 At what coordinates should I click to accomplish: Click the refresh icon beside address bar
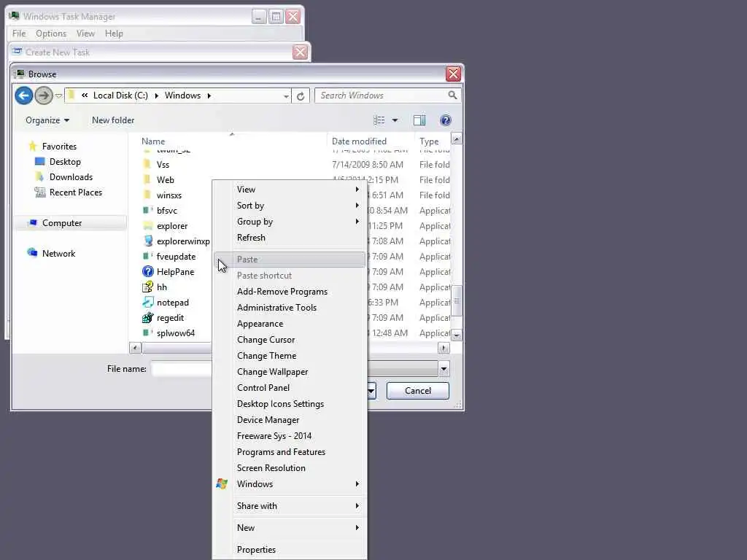pyautogui.click(x=301, y=96)
